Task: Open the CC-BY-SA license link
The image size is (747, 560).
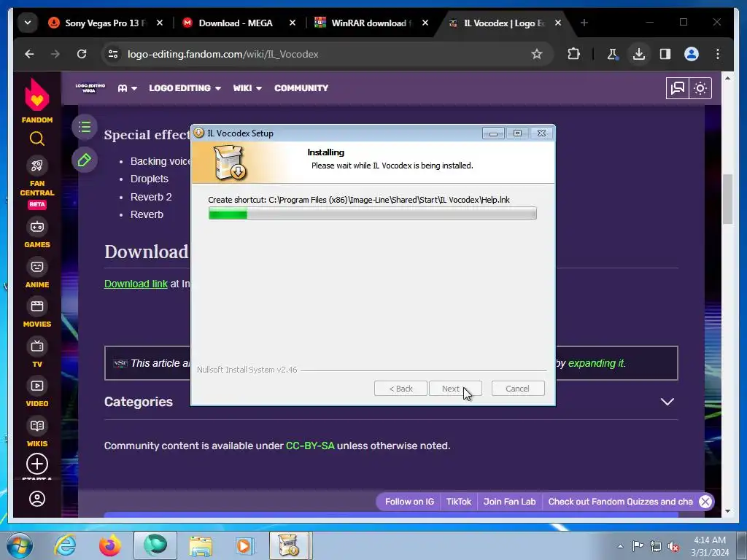Action: click(x=310, y=446)
